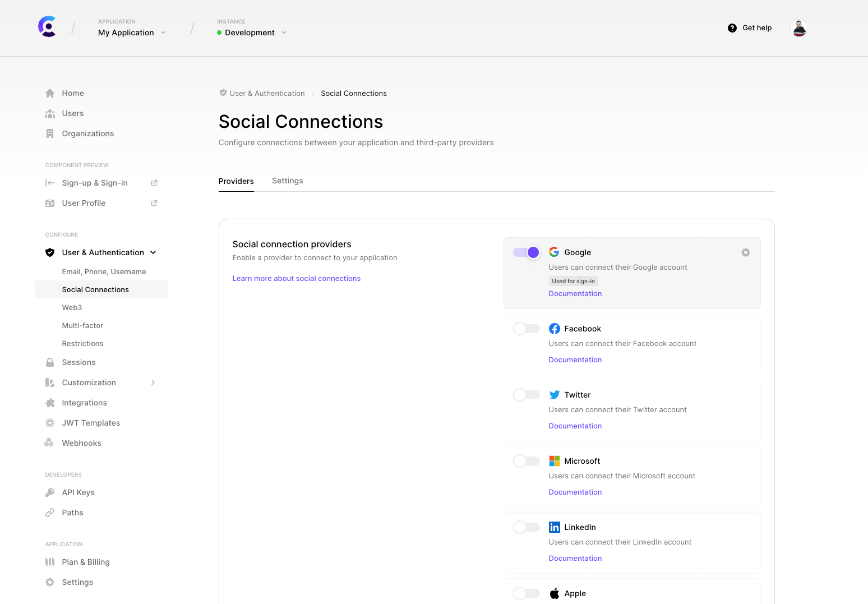Image resolution: width=868 pixels, height=604 pixels.
Task: Click the User Profile card icon
Action: tap(50, 203)
